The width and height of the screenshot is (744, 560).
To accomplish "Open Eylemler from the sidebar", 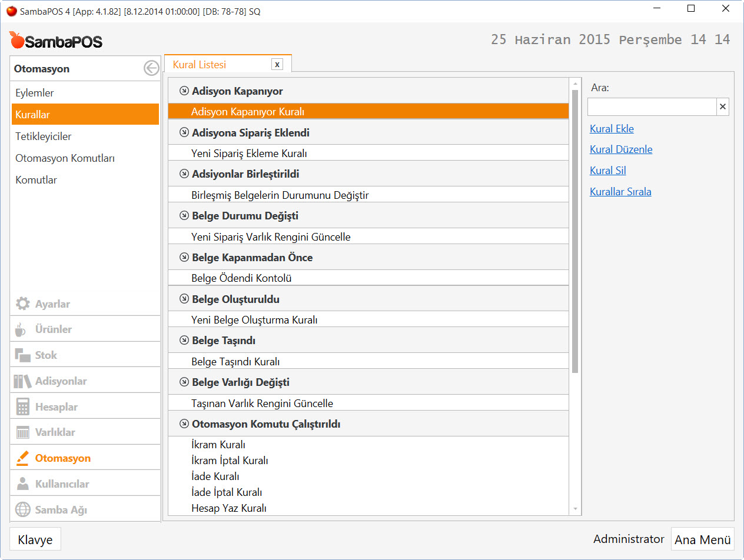I will pos(35,93).
